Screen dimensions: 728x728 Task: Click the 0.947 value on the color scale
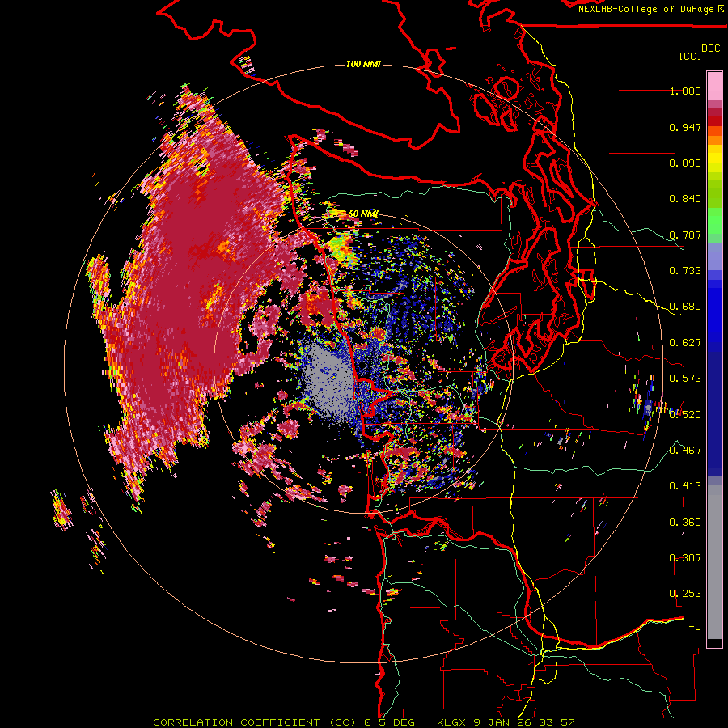pos(685,127)
